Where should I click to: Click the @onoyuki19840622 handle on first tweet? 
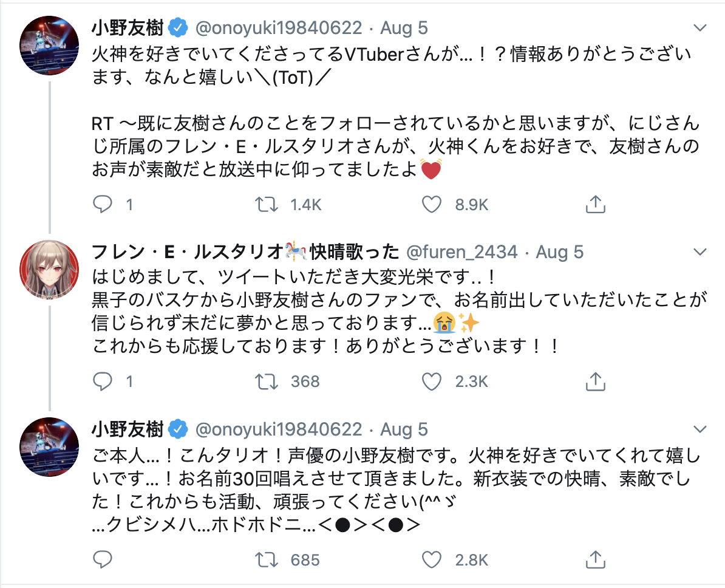(x=278, y=28)
